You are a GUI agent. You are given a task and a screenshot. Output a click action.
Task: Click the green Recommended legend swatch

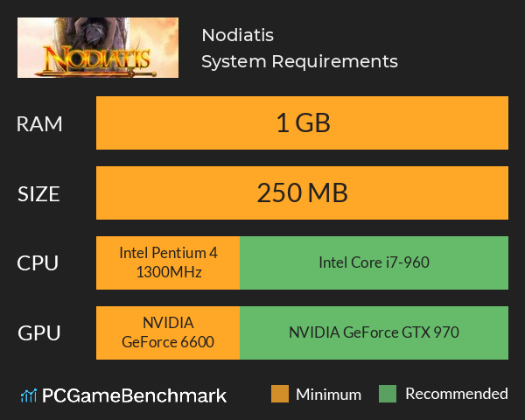(388, 394)
